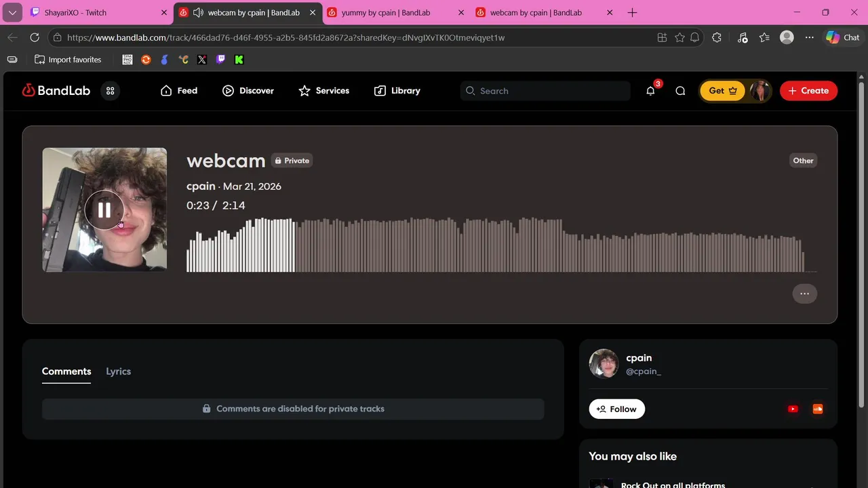
Task: Click the Private lock badge
Action: 292,161
